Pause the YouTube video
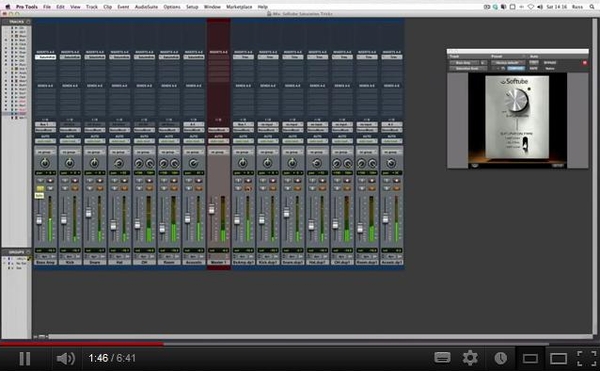 [x=25, y=358]
